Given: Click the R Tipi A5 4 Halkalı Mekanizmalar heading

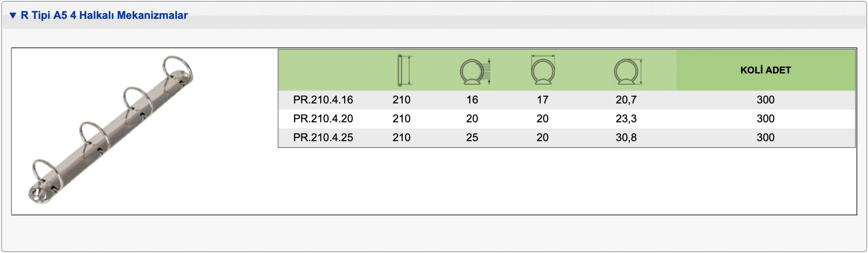Looking at the screenshot, I should point(104,15).
